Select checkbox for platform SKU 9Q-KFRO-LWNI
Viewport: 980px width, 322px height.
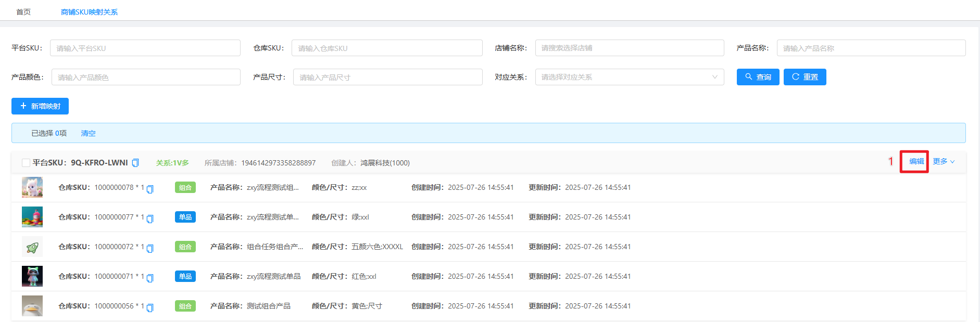[26, 163]
